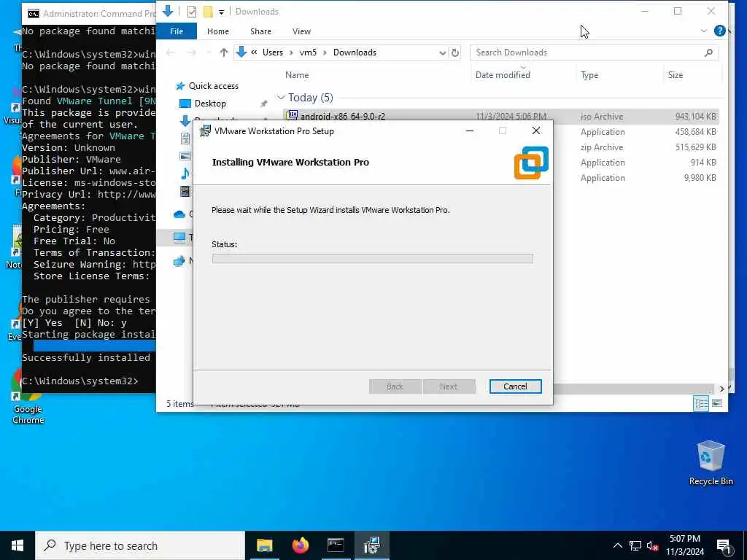Click the New Folder quick access icon
This screenshot has width=747, height=560.
(x=208, y=12)
